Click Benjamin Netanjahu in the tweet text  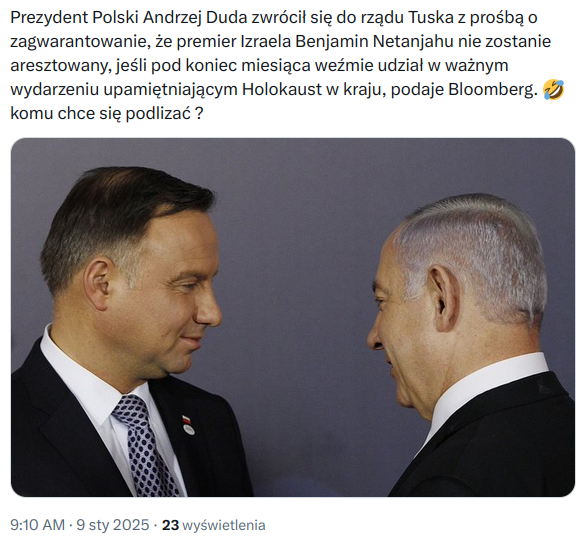coord(375,42)
